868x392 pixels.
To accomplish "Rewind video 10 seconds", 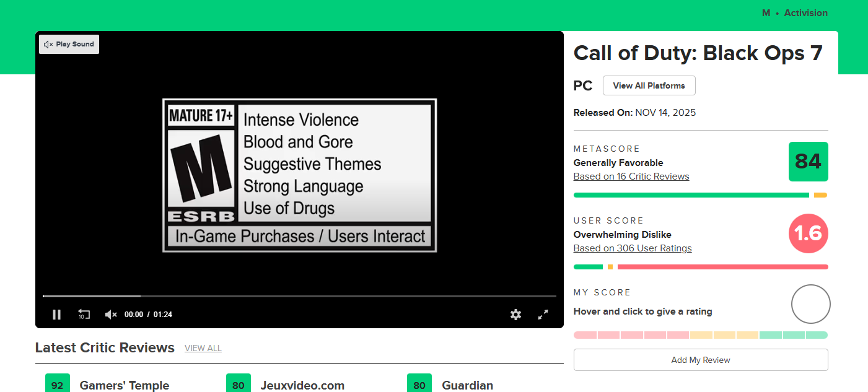I will [84, 315].
